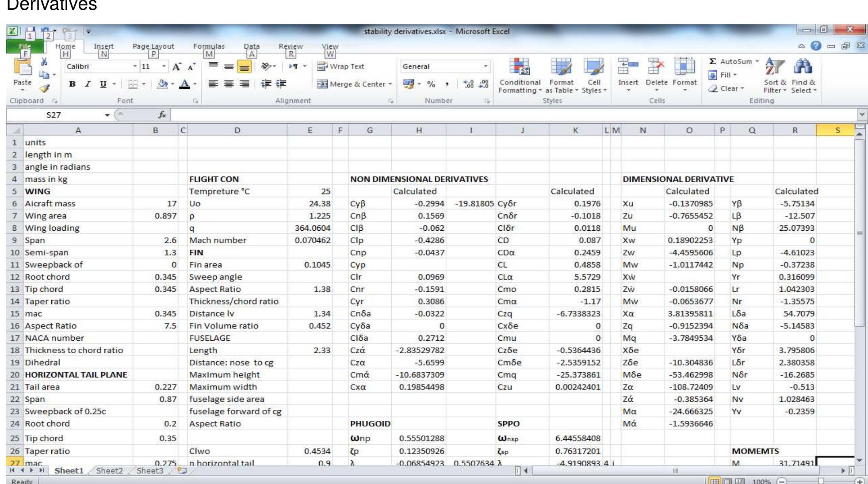Click the Font Color A icon
The image size is (868, 484).
click(184, 84)
